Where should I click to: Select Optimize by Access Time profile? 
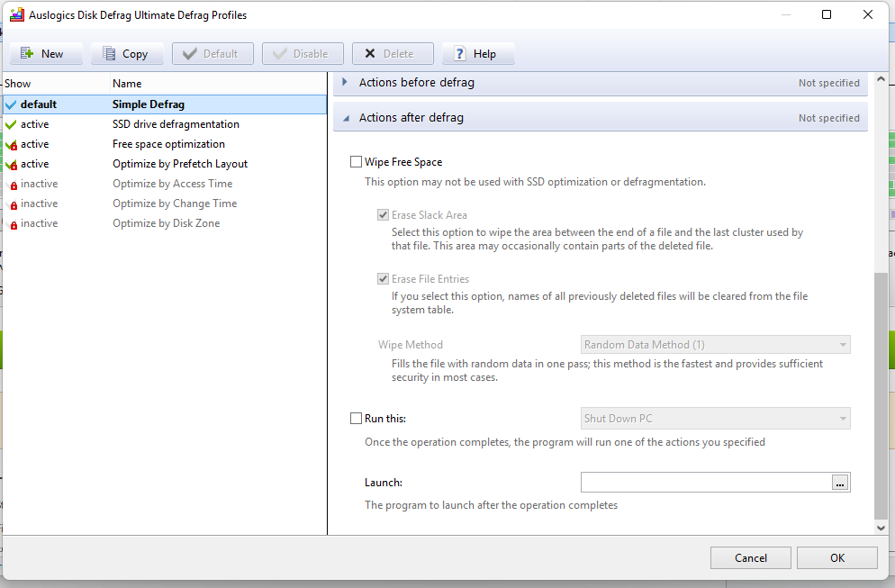(165, 184)
